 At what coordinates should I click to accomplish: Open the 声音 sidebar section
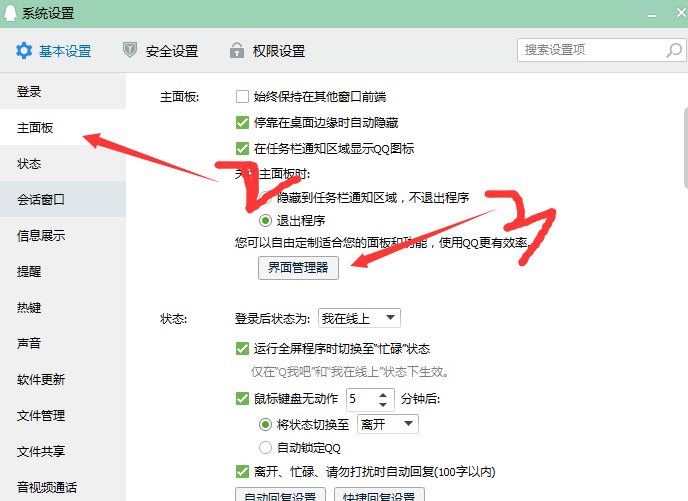(63, 343)
